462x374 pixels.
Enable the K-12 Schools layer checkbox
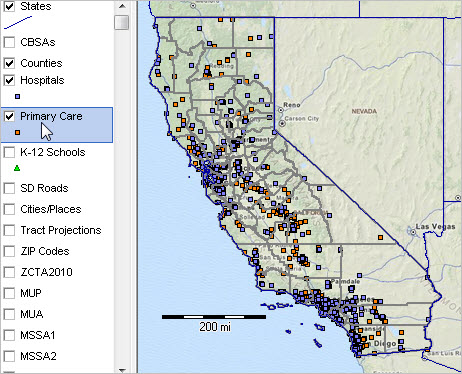point(9,152)
